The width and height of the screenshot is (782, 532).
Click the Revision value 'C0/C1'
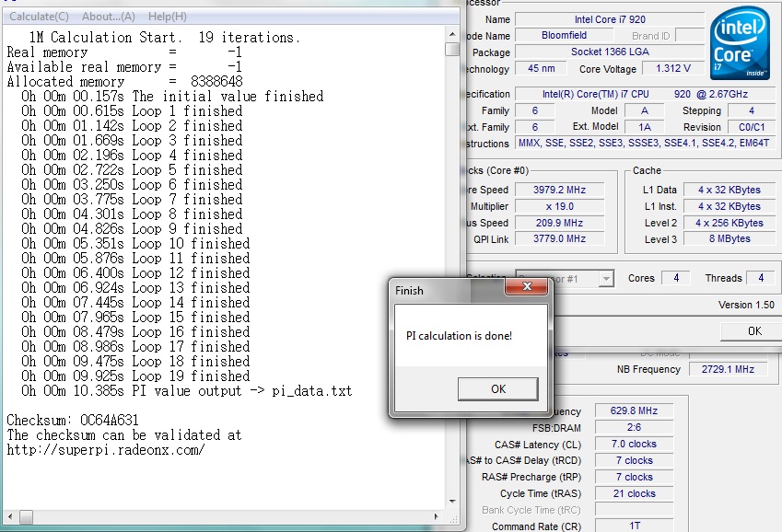751,127
